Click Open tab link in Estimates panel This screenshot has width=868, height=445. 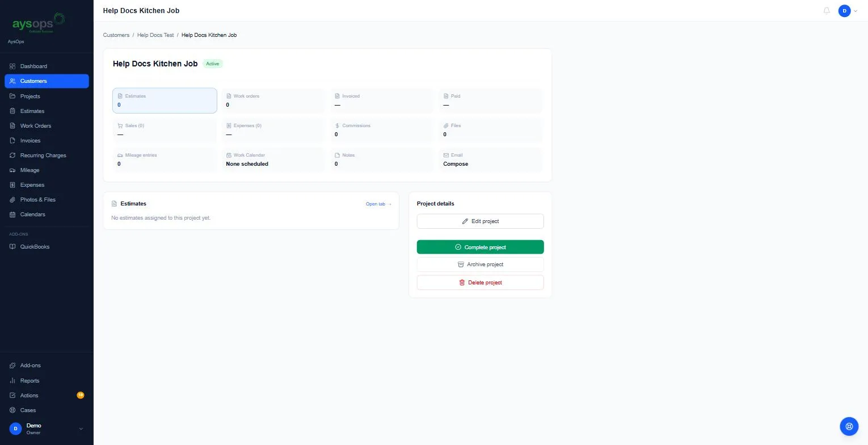coord(378,204)
